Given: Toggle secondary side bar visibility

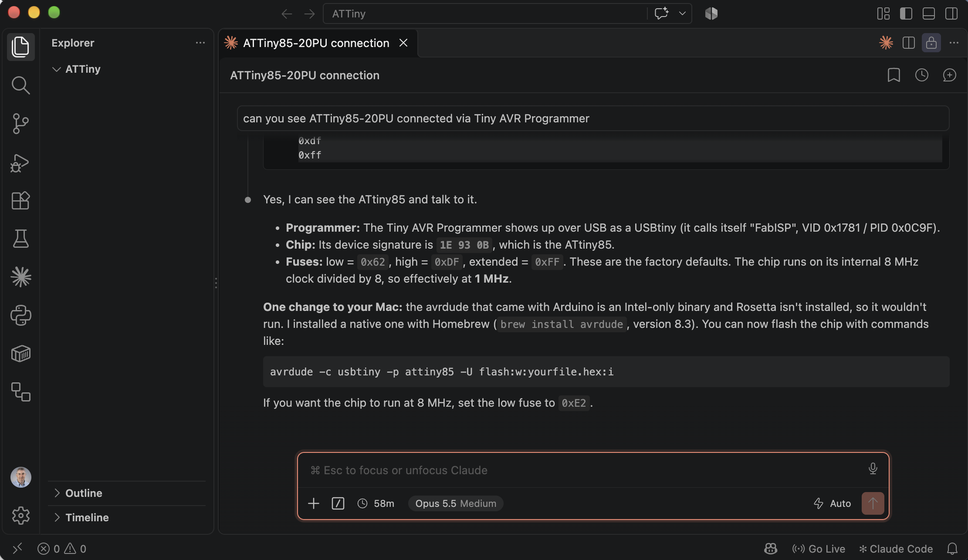Looking at the screenshot, I should 951,13.
